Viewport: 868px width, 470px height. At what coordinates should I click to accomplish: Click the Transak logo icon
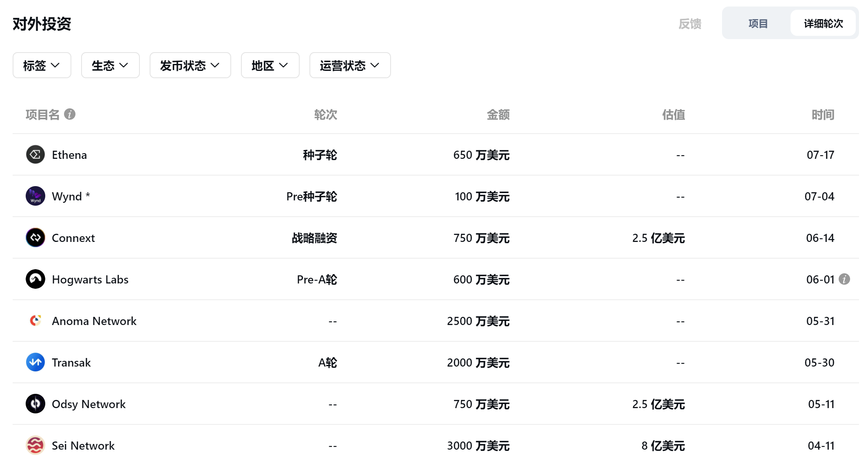pos(35,362)
